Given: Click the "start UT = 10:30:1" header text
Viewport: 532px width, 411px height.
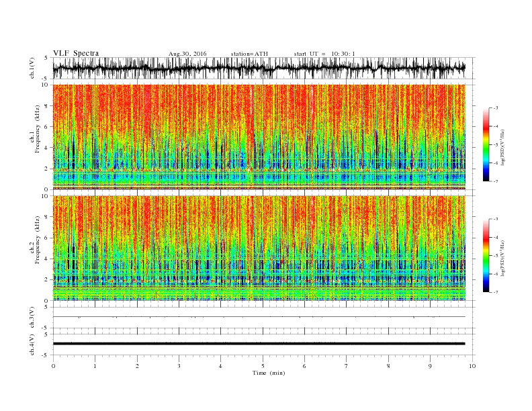Looking at the screenshot, I should click(x=324, y=54).
